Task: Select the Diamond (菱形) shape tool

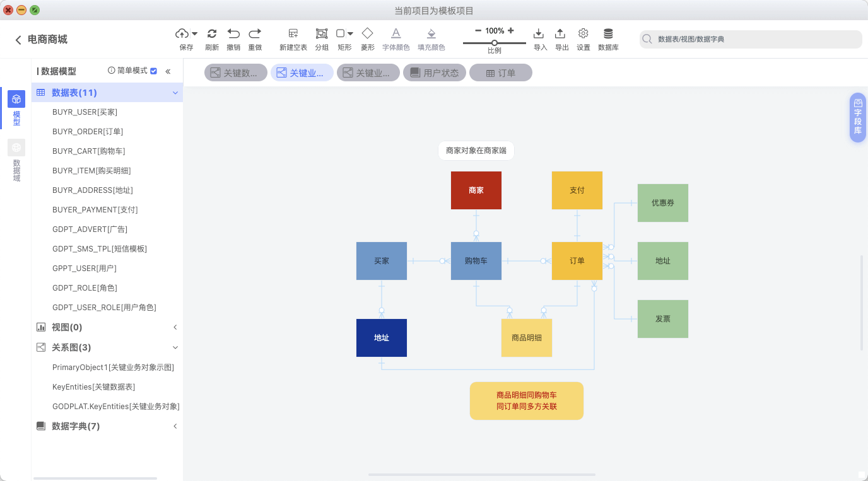Action: [x=367, y=33]
